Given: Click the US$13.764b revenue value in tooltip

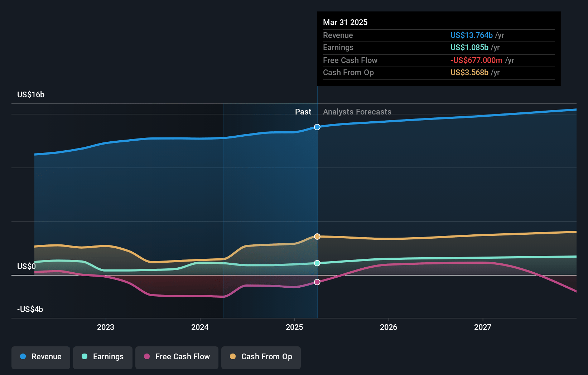Looking at the screenshot, I should click(x=472, y=35).
